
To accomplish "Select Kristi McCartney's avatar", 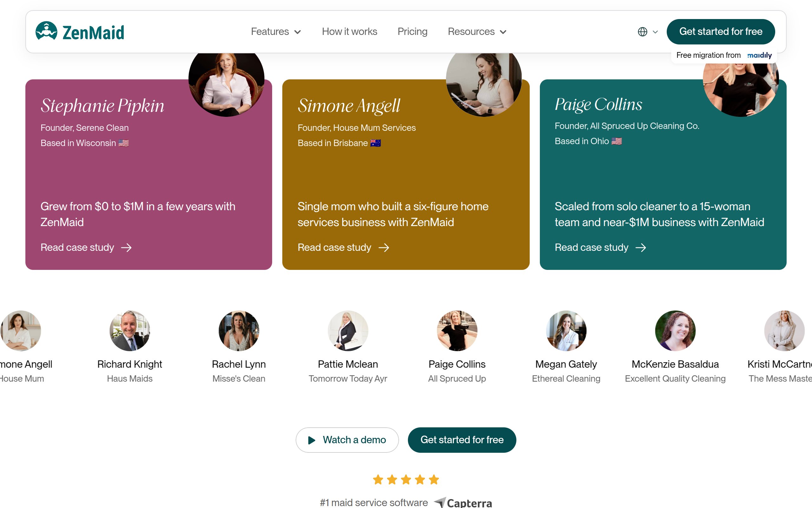I will coord(784,331).
